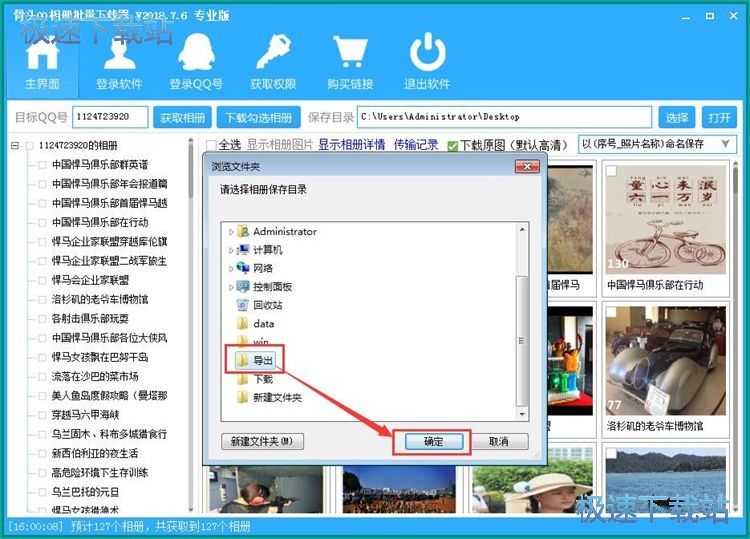The width and height of the screenshot is (750, 539).
Task: Expand the 控制面板 node arrow
Action: pyautogui.click(x=231, y=287)
